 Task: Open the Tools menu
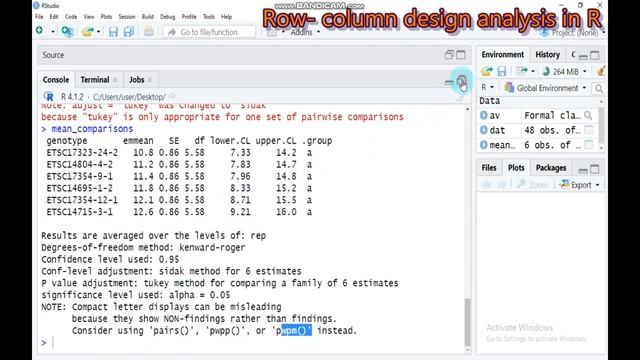point(209,17)
